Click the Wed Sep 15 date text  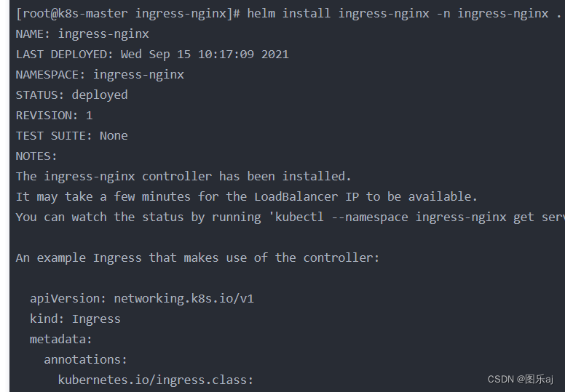coord(156,55)
